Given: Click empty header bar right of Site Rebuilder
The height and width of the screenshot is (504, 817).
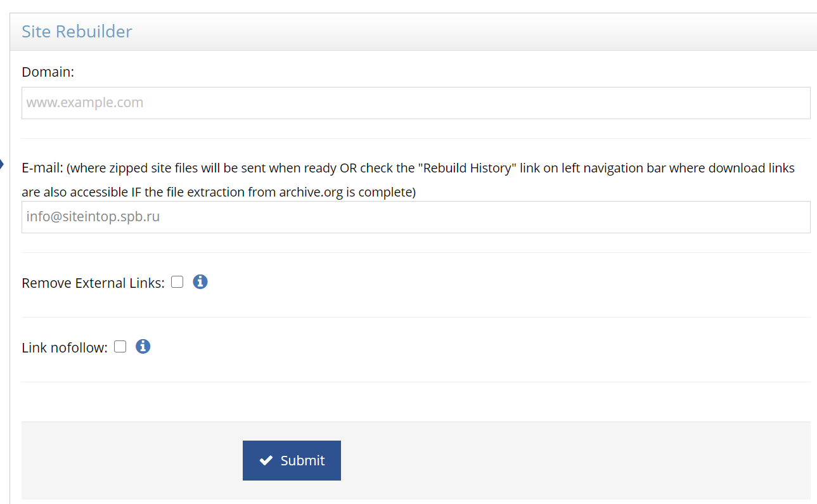Looking at the screenshot, I should click(475, 31).
